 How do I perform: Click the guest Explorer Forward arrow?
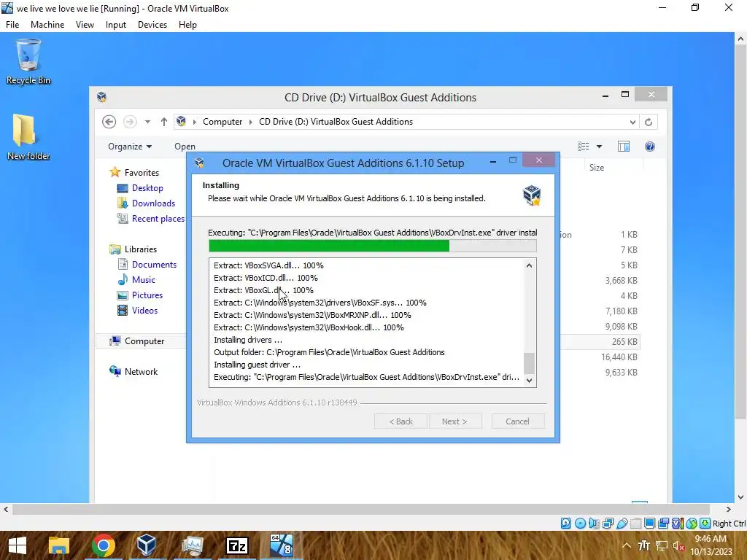[130, 122]
